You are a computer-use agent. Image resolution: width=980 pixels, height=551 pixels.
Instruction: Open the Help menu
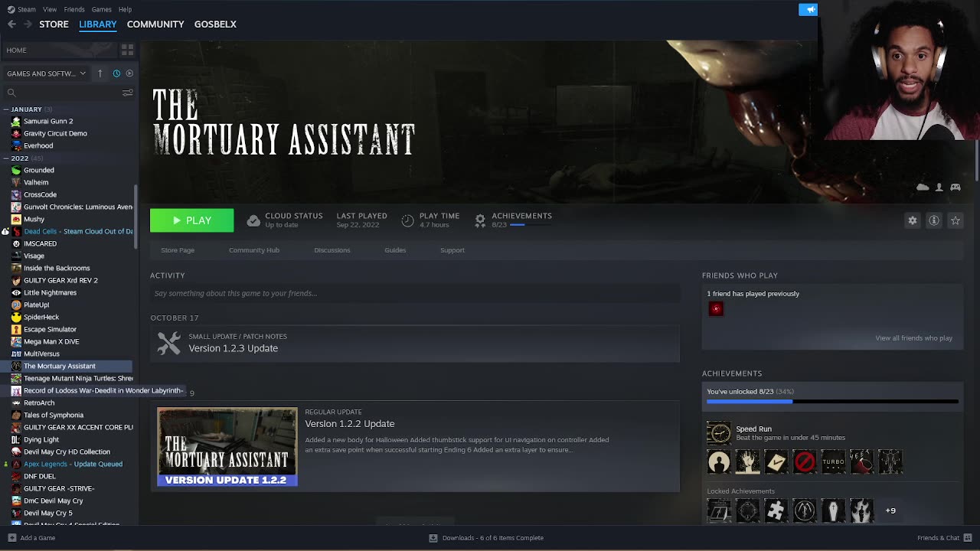125,9
